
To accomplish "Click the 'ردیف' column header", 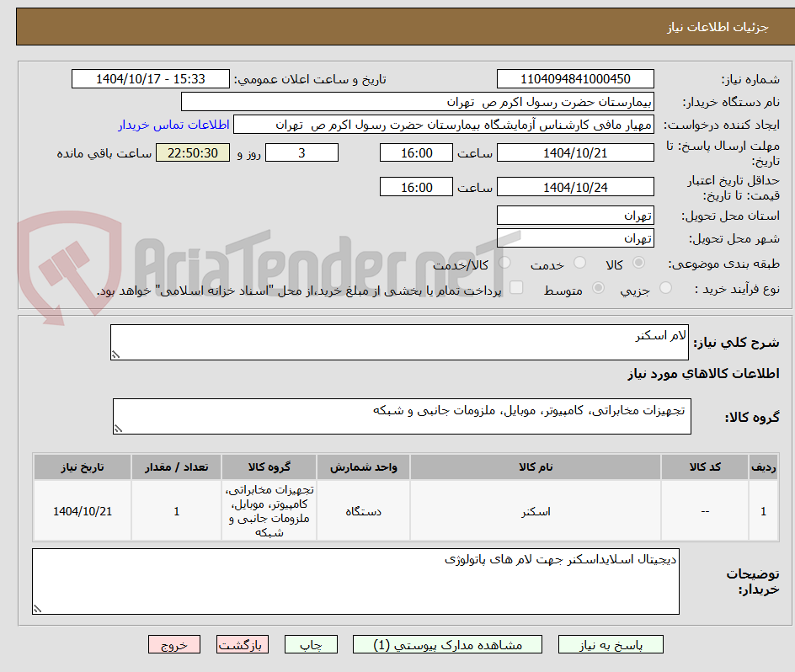I will click(764, 467).
